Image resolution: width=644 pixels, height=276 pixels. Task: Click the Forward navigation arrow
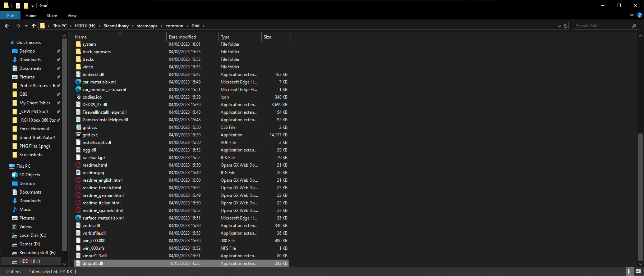click(18, 26)
